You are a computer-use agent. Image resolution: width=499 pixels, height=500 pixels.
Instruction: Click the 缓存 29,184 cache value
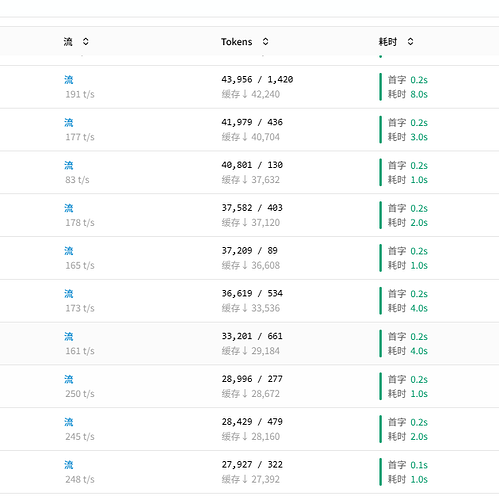251,351
